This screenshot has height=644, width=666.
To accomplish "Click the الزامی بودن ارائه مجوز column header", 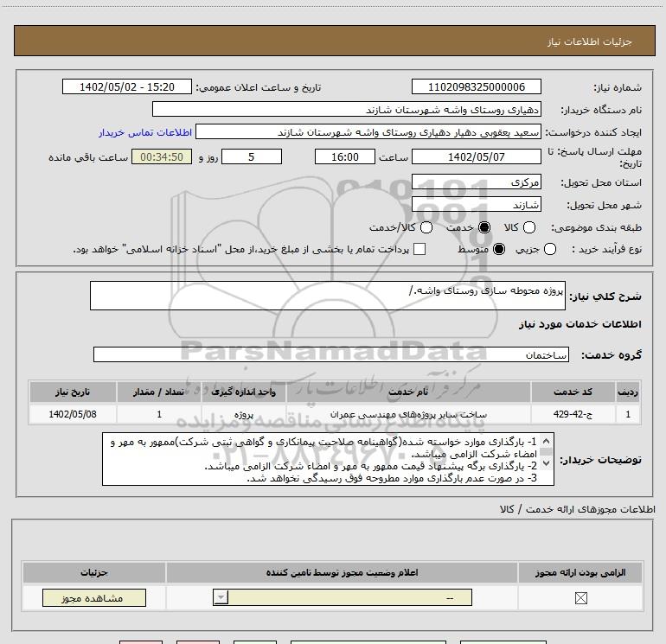I will pos(580,572).
